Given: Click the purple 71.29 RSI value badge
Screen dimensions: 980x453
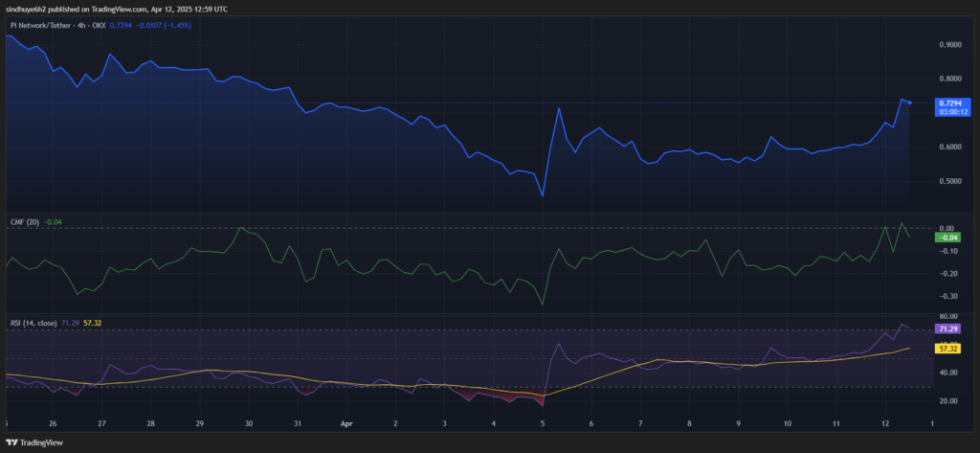Looking at the screenshot, I should [948, 328].
